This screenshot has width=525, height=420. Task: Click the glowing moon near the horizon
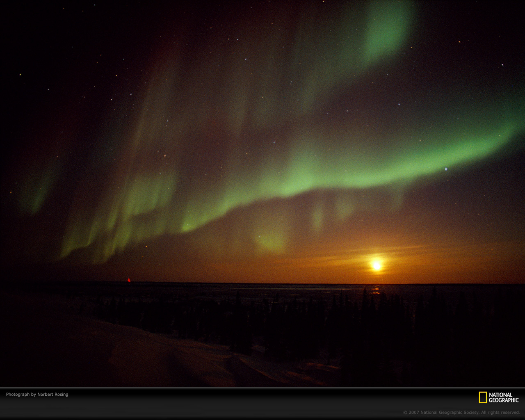[376, 266]
